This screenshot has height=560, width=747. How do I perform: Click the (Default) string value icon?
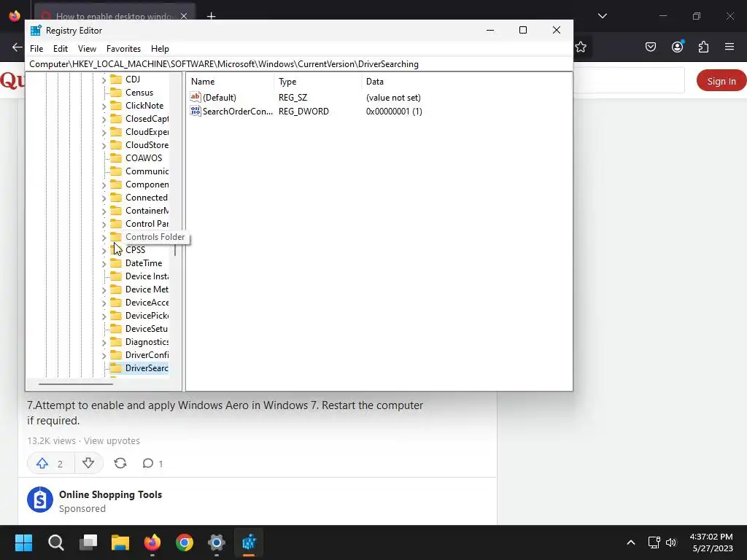(196, 97)
